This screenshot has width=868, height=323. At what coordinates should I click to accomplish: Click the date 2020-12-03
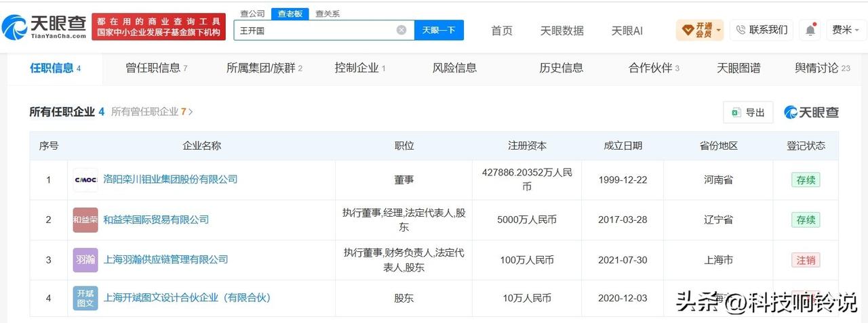point(623,298)
